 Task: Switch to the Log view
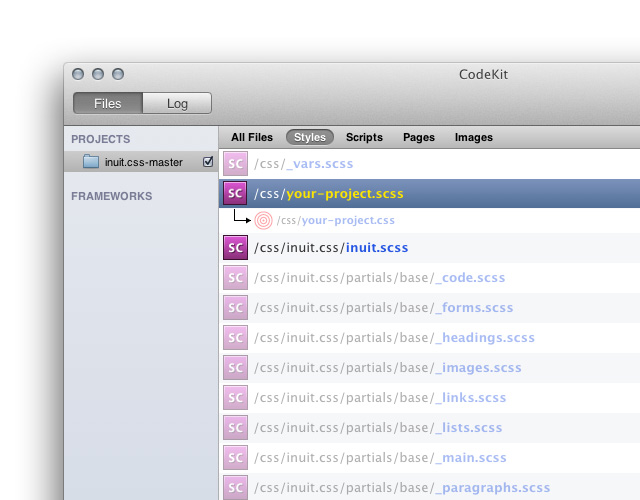coord(177,103)
